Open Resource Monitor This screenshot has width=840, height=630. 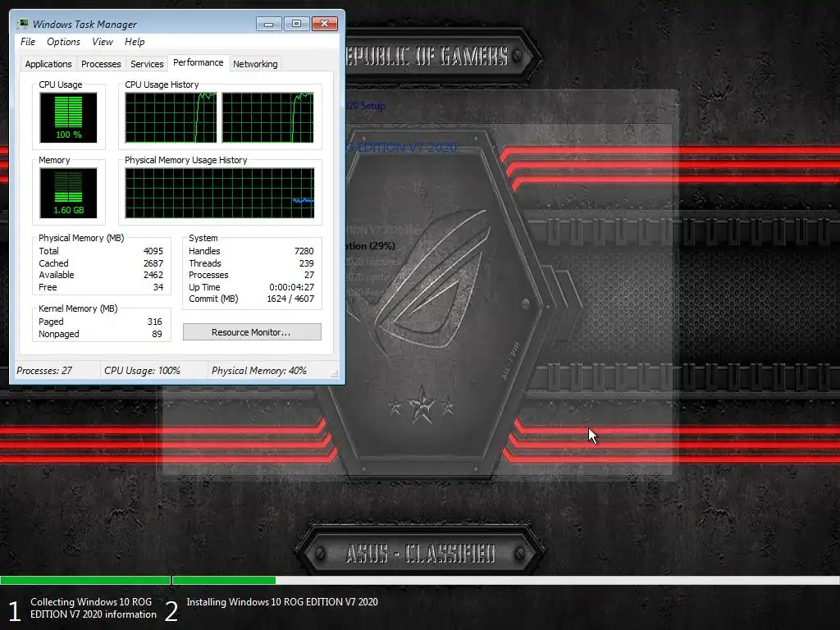pyautogui.click(x=252, y=332)
